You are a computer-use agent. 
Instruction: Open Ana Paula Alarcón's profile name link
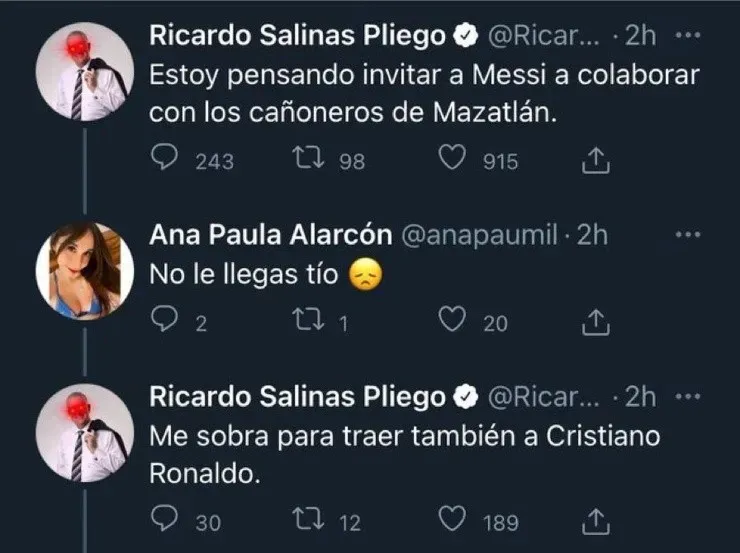[269, 235]
